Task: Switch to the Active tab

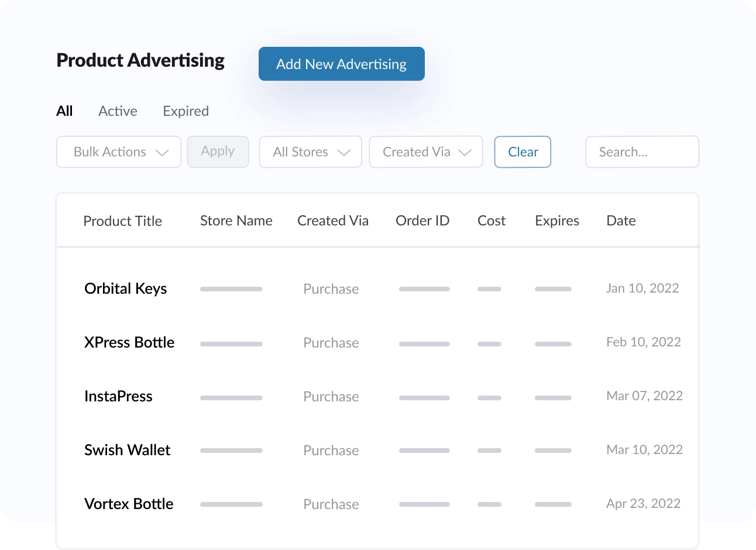Action: pyautogui.click(x=118, y=111)
